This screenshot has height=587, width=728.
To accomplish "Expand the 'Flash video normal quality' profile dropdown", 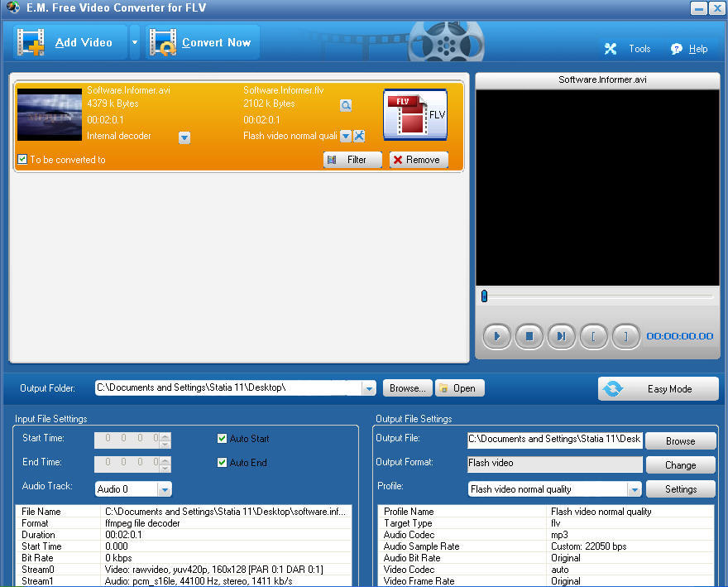I will pos(635,488).
